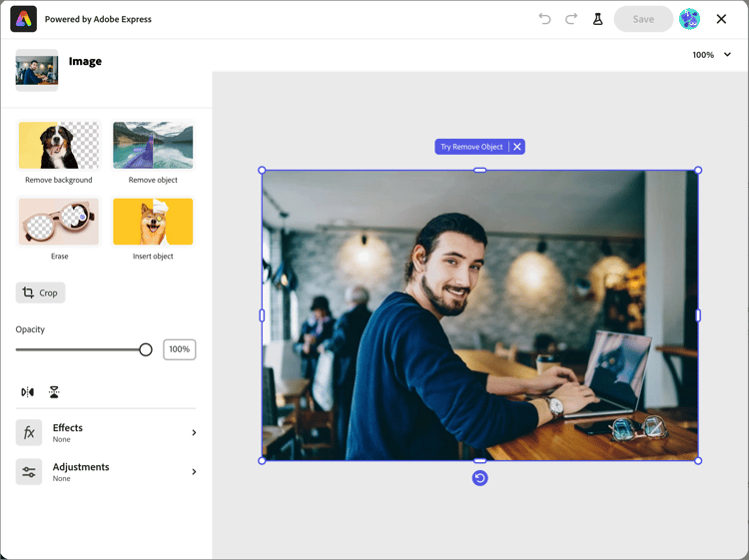
Task: Click the Crop button
Action: 40,292
